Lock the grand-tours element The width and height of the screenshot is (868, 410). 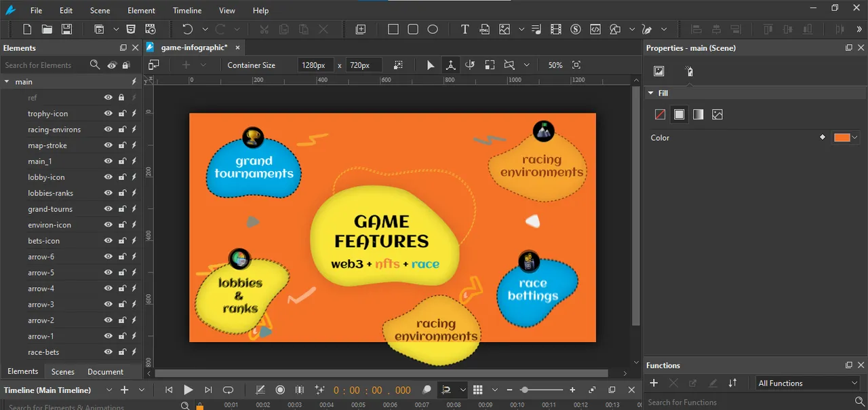point(122,209)
